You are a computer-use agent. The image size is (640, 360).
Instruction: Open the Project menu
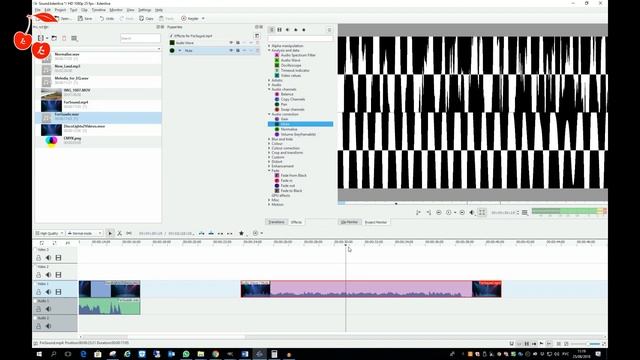point(60,10)
